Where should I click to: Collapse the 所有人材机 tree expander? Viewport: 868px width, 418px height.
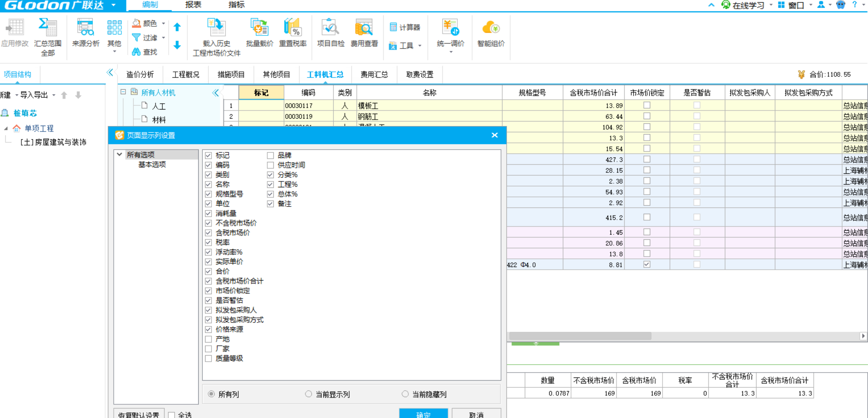(123, 92)
